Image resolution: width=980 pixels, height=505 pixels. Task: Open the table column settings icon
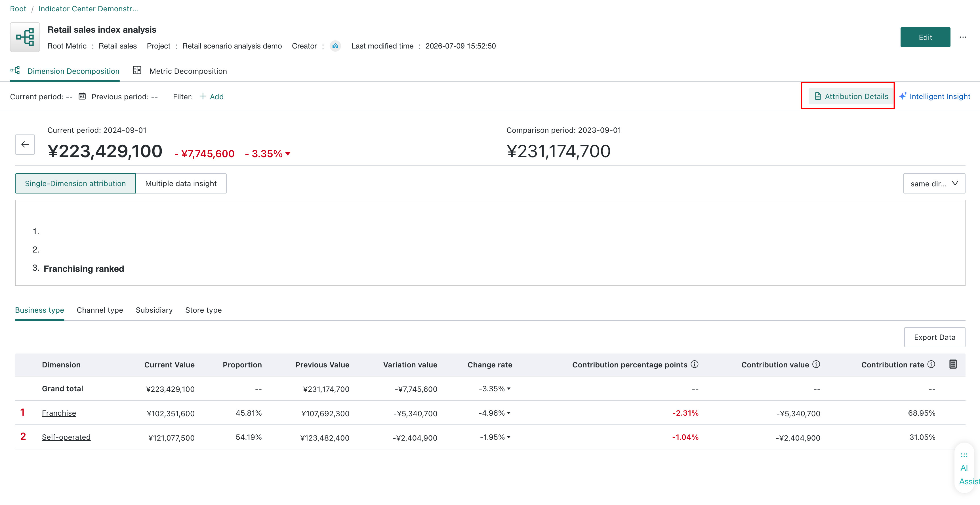coord(953,364)
